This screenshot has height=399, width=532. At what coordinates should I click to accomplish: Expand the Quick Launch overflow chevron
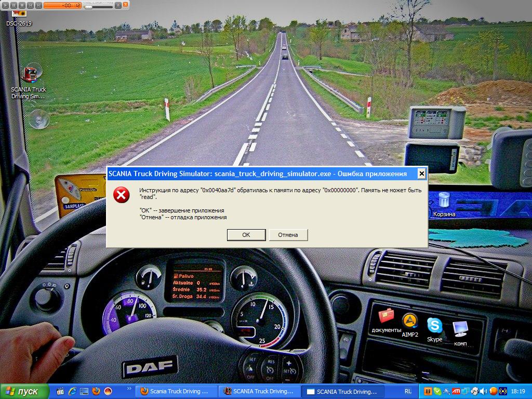(129, 388)
